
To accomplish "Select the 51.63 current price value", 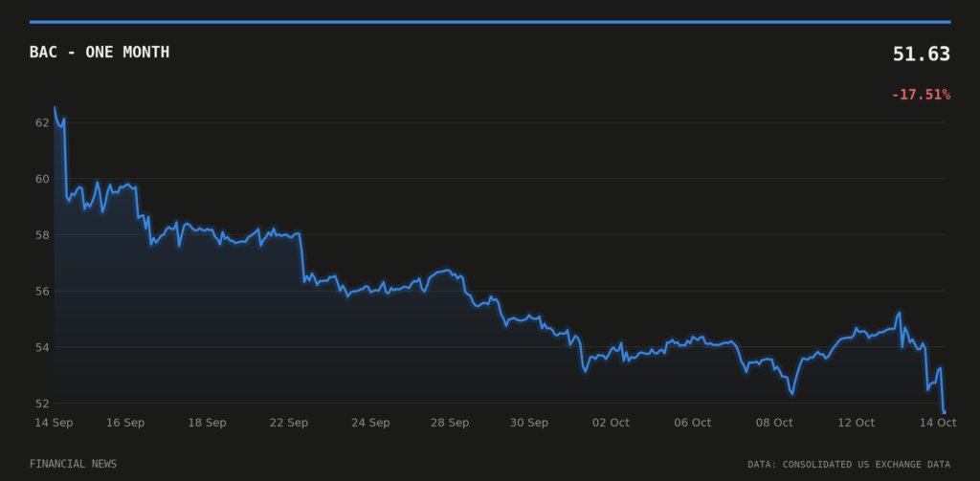I will coord(922,55).
